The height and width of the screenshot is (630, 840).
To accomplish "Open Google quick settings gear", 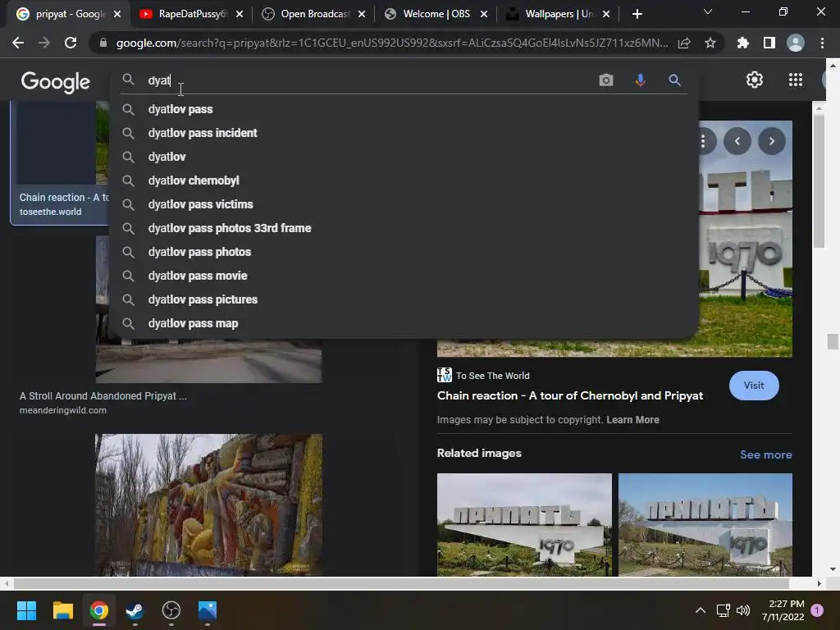I will pos(755,80).
